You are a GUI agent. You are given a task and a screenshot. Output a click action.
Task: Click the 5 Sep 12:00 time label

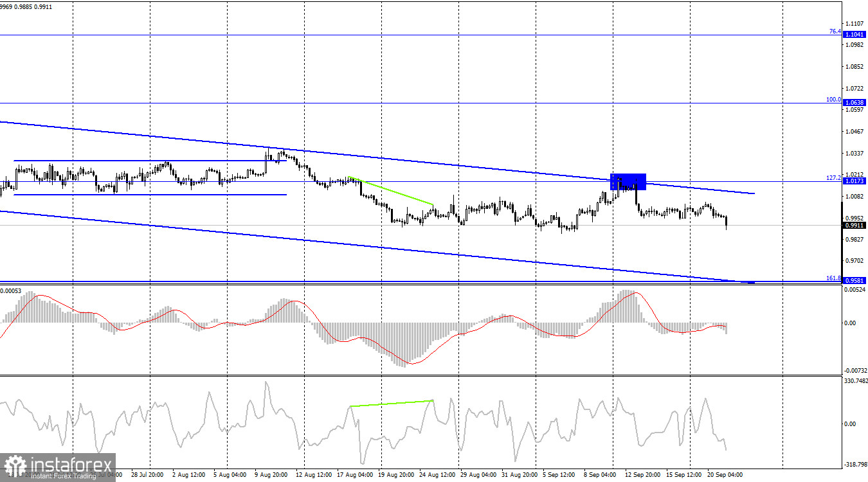coord(560,475)
